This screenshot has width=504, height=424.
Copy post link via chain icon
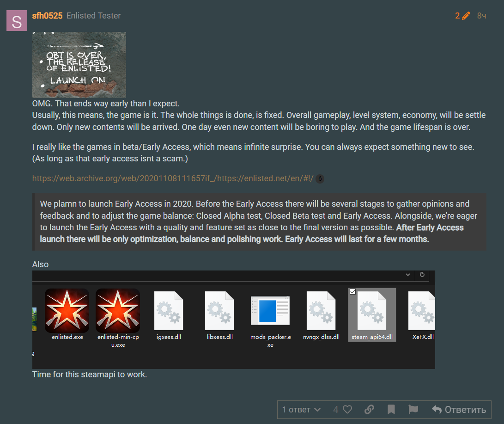(369, 409)
